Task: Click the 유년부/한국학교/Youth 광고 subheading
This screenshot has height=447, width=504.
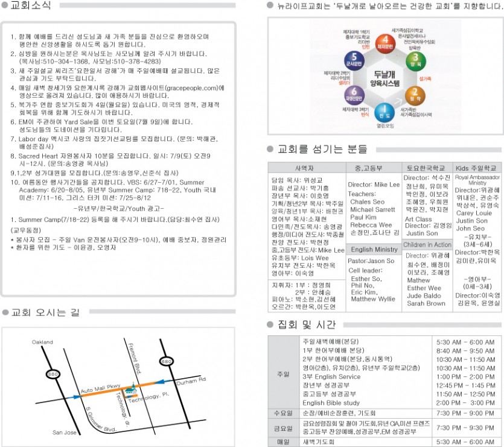Action: [x=119, y=209]
